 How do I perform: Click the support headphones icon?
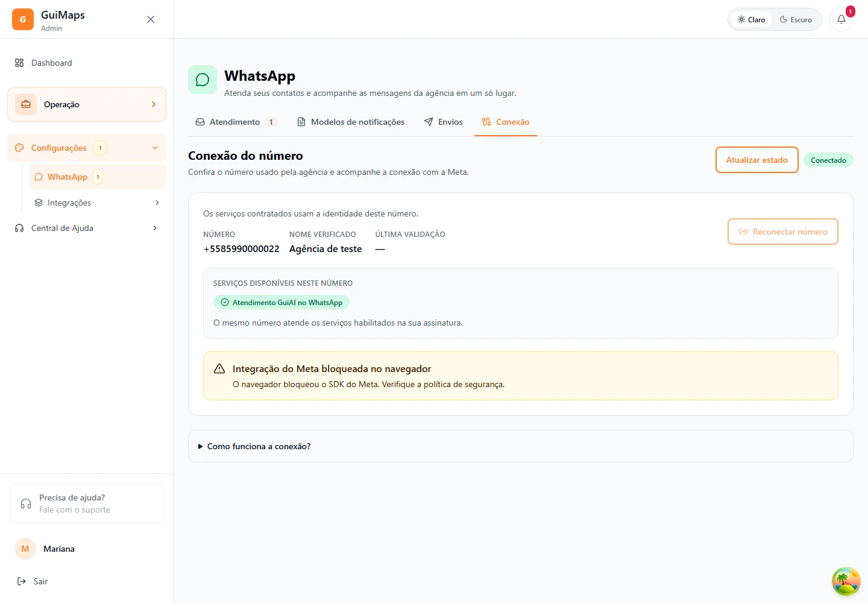click(x=26, y=504)
